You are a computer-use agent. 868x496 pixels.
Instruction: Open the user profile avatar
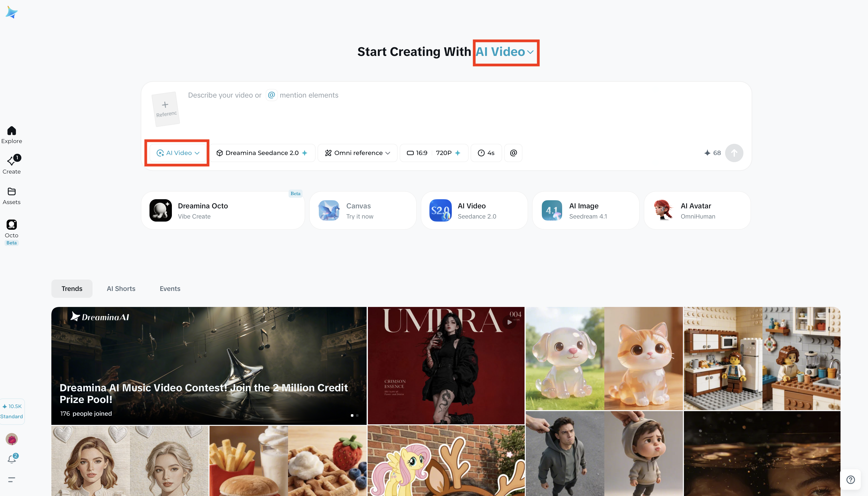12,439
